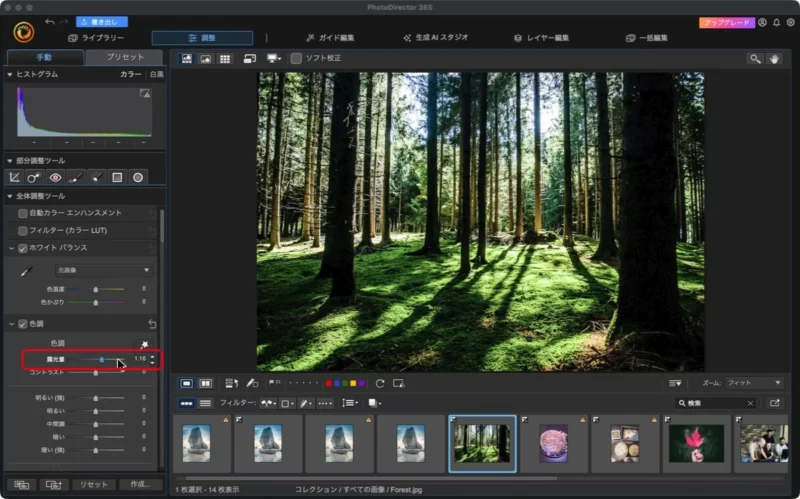
Task: Switch to the viewer and browser view mode
Action: click(x=187, y=59)
